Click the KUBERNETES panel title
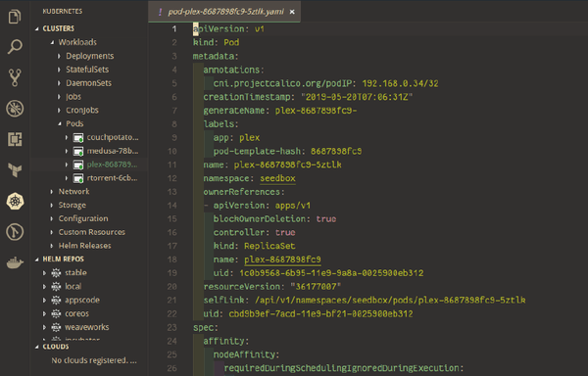The height and width of the screenshot is (376, 588). click(63, 11)
